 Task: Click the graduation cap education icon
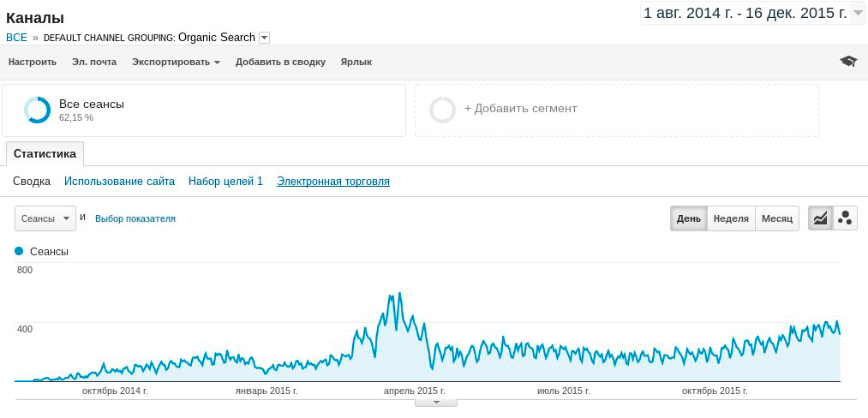848,62
